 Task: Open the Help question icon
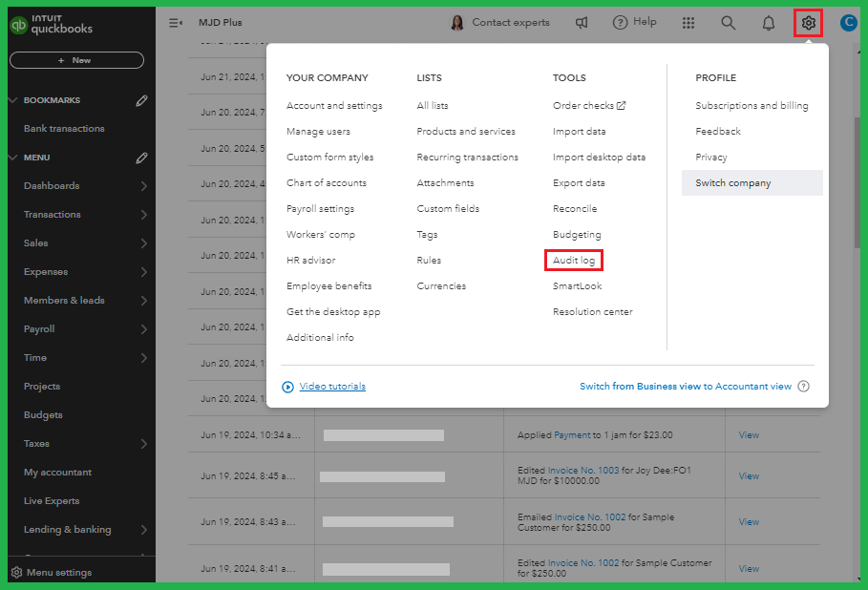click(620, 22)
